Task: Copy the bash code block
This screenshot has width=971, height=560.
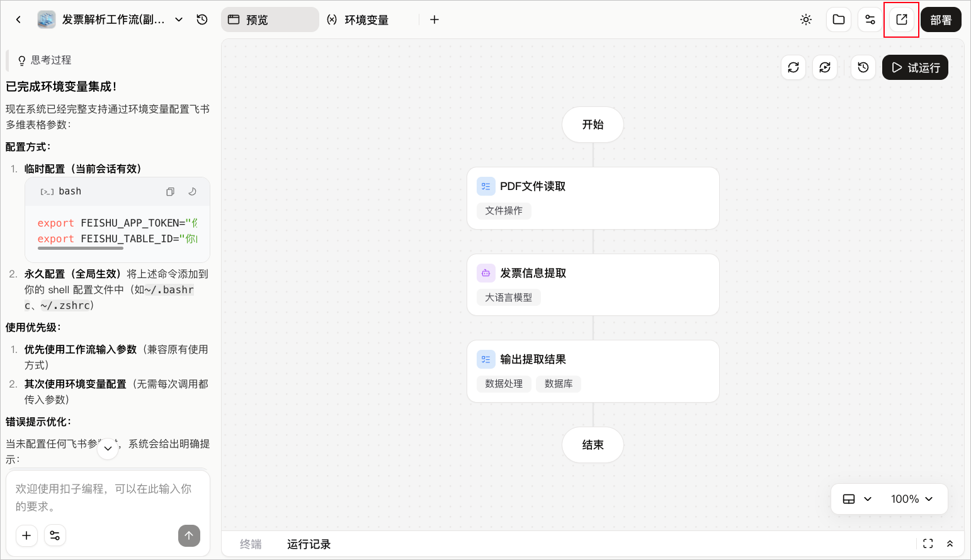Action: [170, 192]
